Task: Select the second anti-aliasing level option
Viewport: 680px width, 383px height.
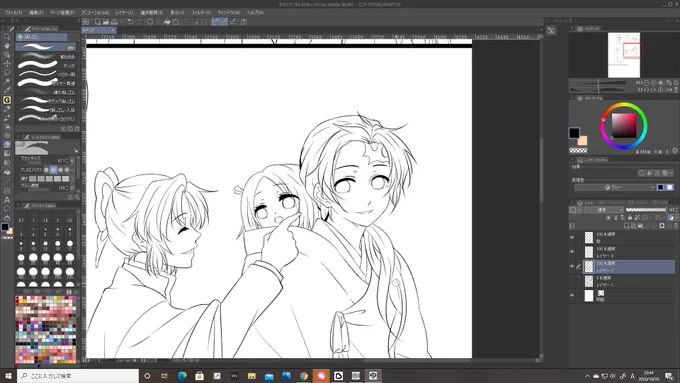Action: (53, 170)
